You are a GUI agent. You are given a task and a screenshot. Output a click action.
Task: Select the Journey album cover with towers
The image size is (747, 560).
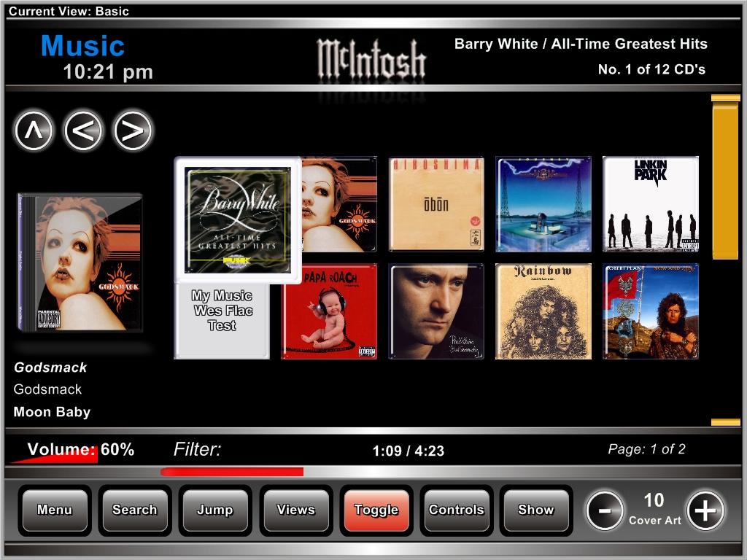pos(543,204)
